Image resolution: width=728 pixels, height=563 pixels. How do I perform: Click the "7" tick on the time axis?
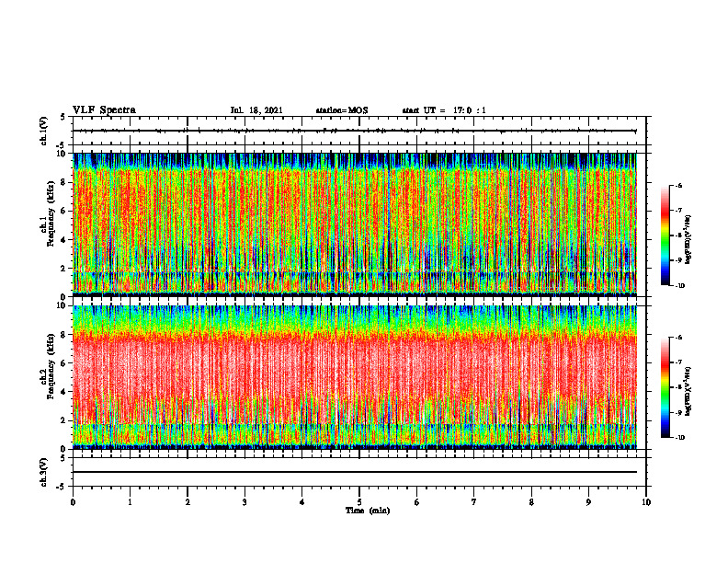[474, 502]
